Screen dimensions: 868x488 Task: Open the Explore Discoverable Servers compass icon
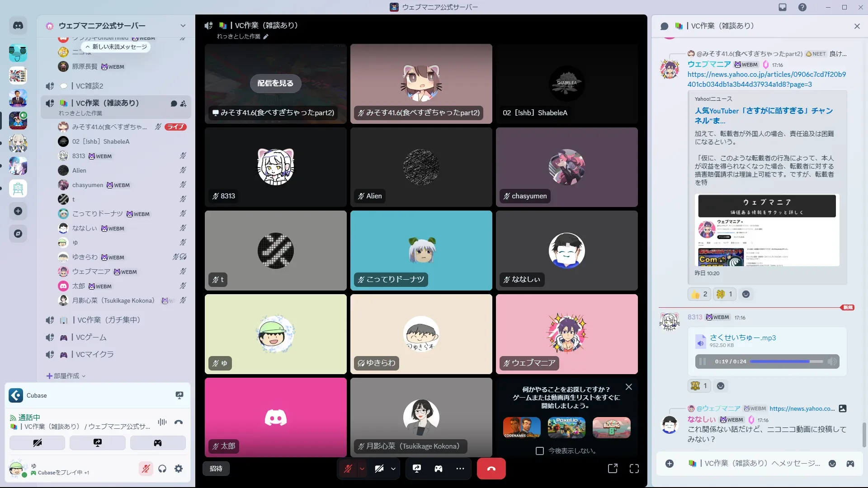point(18,234)
